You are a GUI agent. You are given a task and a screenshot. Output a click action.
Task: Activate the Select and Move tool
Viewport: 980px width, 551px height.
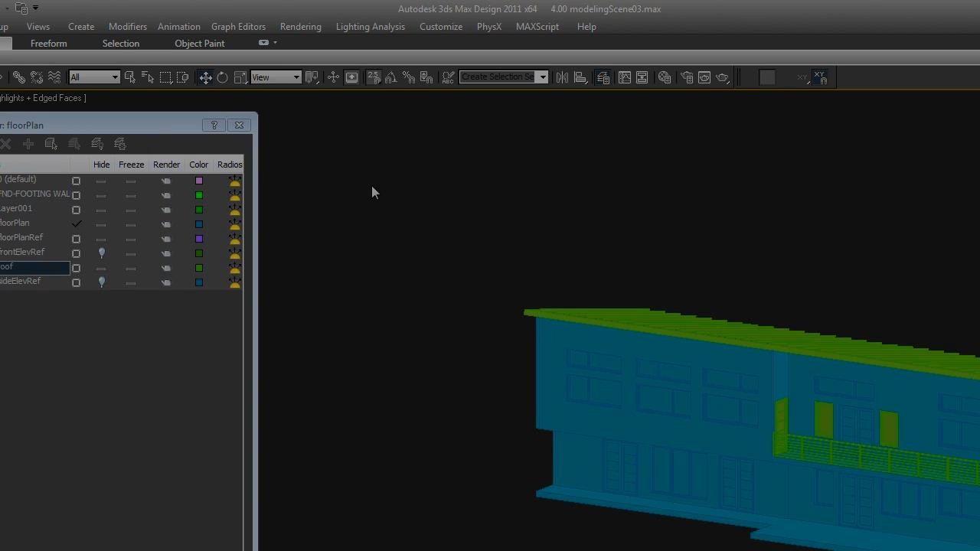tap(205, 77)
